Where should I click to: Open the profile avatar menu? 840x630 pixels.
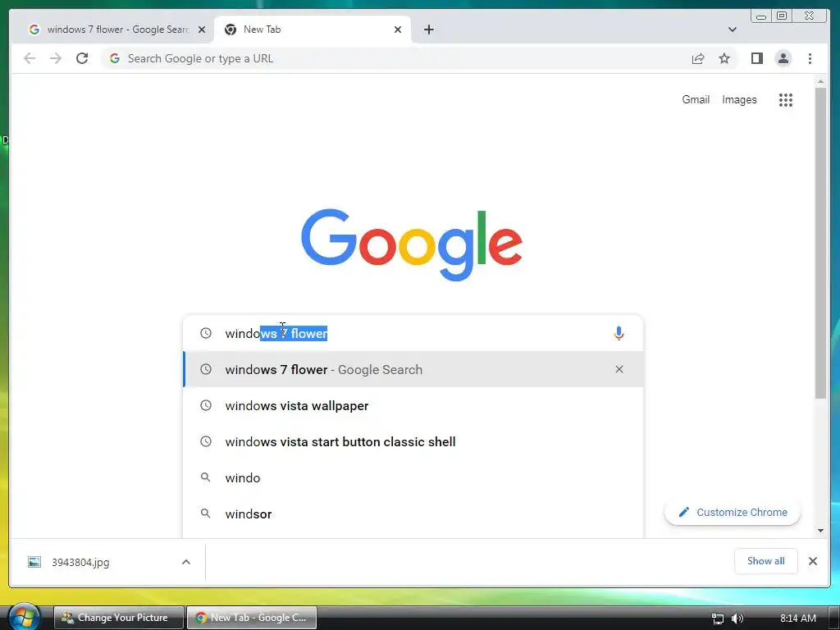783,58
